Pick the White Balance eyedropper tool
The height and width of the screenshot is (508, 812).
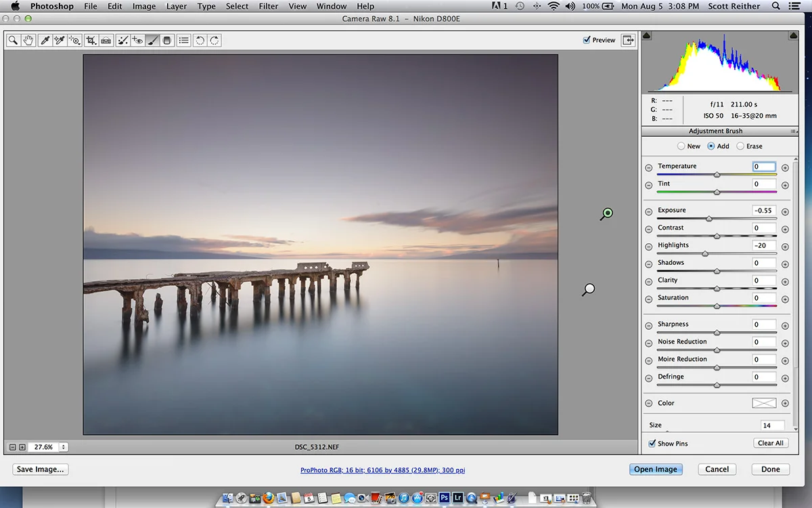click(x=45, y=41)
